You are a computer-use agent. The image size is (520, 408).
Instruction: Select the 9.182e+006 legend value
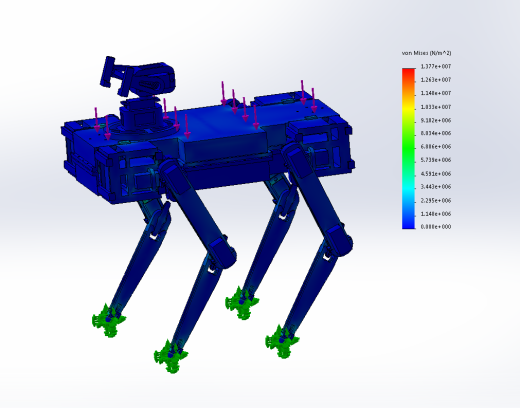436,120
